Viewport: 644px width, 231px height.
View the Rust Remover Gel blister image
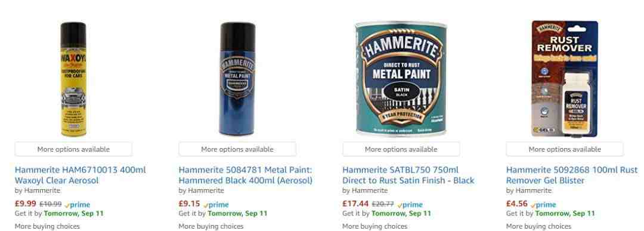coord(565,79)
